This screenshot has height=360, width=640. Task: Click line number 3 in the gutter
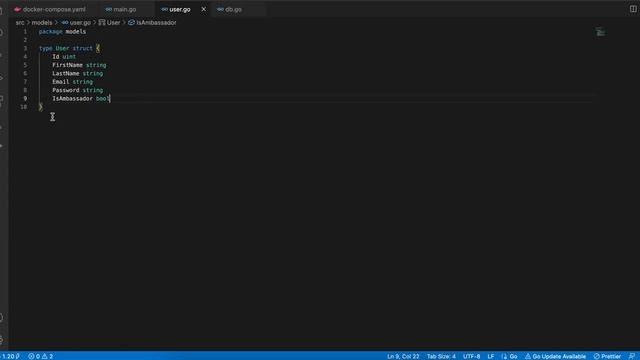point(25,48)
